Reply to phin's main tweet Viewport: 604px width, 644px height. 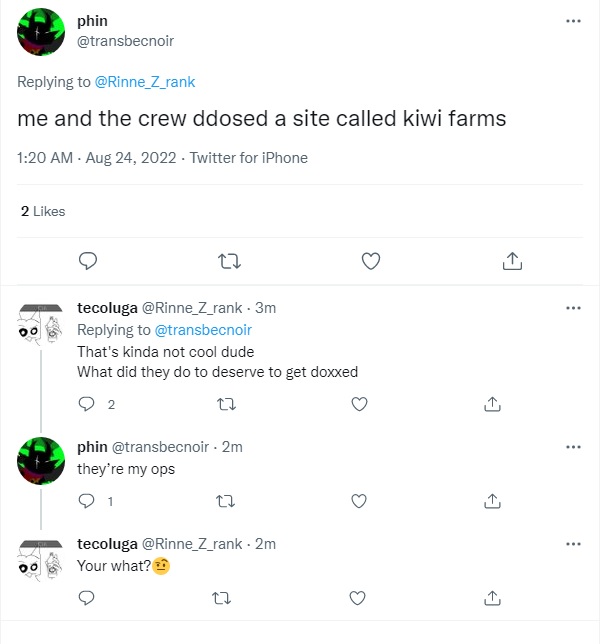pos(88,261)
